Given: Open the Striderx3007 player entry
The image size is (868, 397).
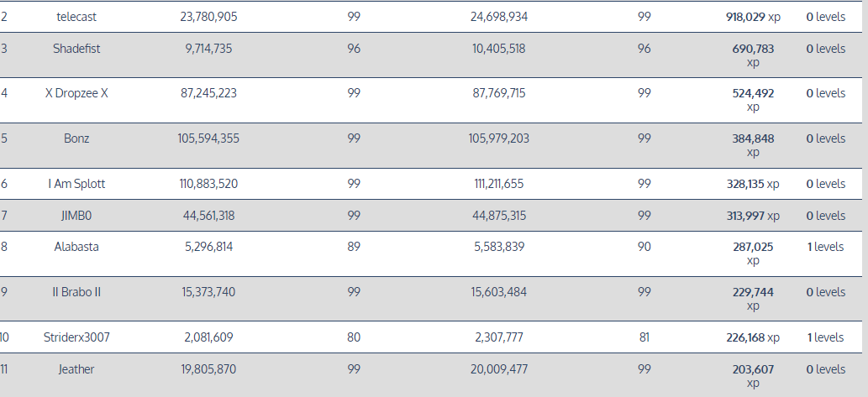Looking at the screenshot, I should pos(76,337).
